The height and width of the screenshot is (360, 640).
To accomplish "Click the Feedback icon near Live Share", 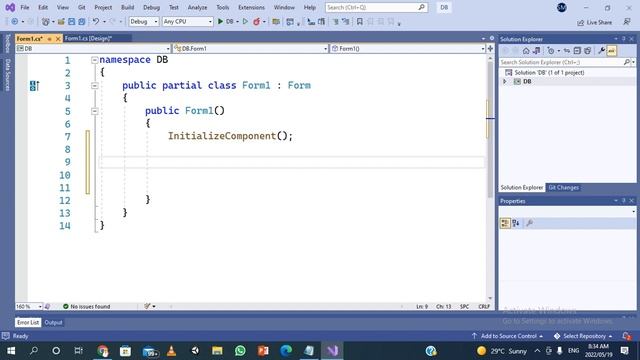I will click(x=627, y=22).
